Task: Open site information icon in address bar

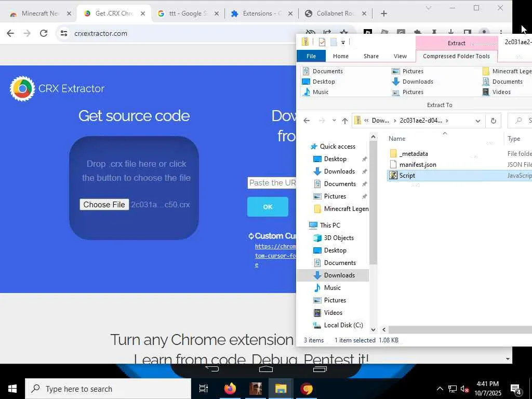Action: pyautogui.click(x=64, y=33)
